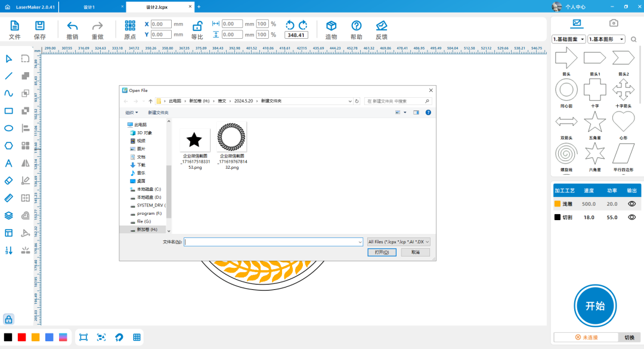The width and height of the screenshot is (644, 349).
Task: Click the 取消 cancel button
Action: coord(415,252)
